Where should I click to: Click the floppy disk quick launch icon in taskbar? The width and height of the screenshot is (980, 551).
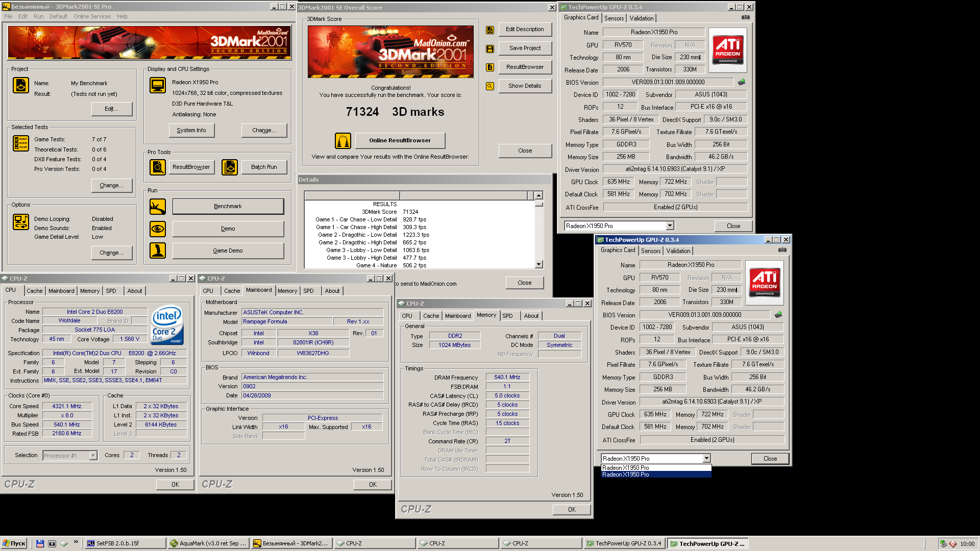coord(40,543)
